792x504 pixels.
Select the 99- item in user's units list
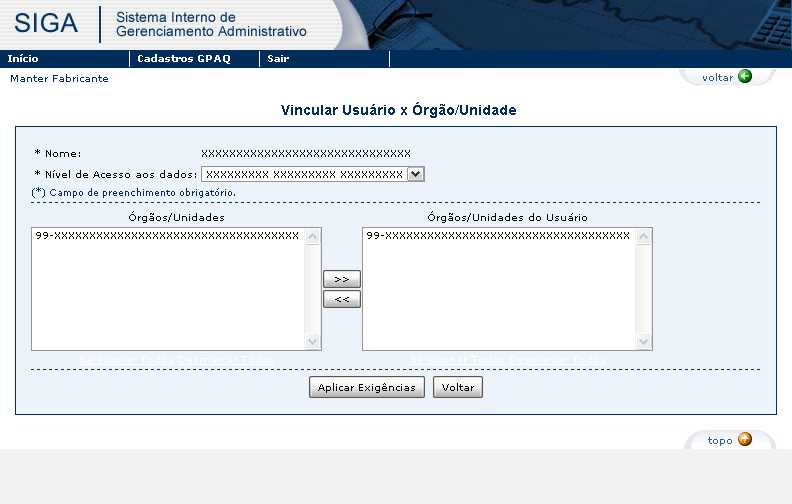(x=498, y=236)
